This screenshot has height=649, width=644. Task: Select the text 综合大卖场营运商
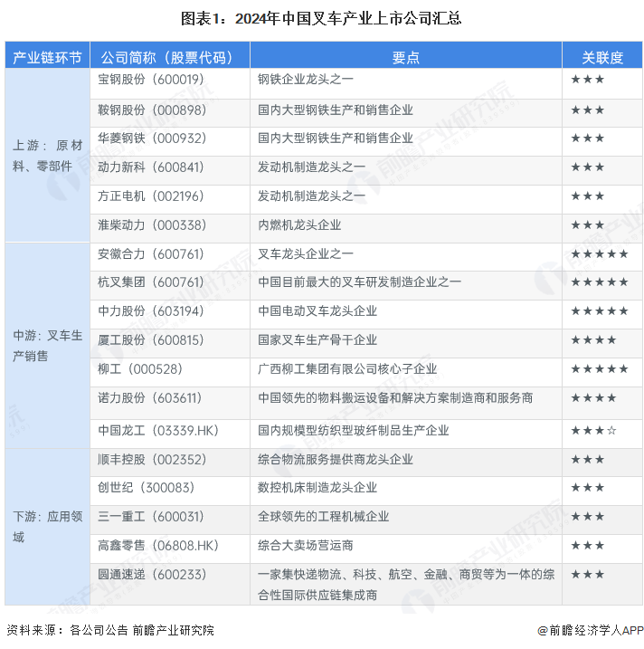[305, 545]
